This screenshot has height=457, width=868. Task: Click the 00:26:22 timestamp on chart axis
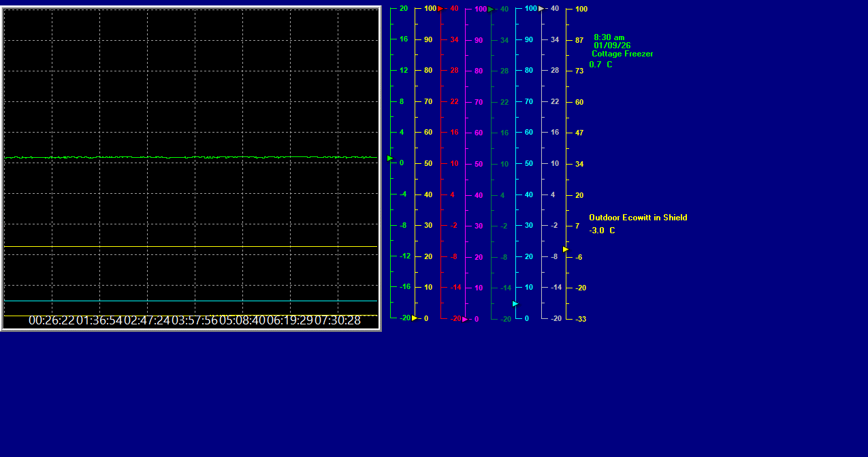[52, 320]
